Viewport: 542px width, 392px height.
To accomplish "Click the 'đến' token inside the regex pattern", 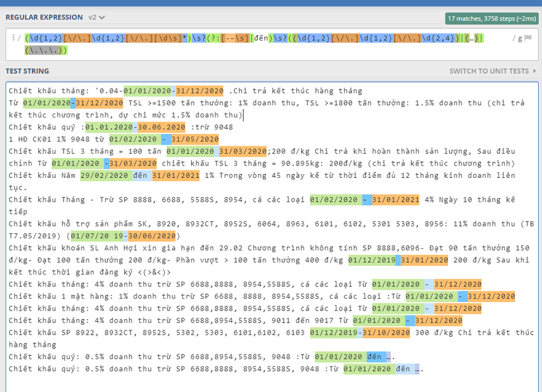I will coord(261,38).
